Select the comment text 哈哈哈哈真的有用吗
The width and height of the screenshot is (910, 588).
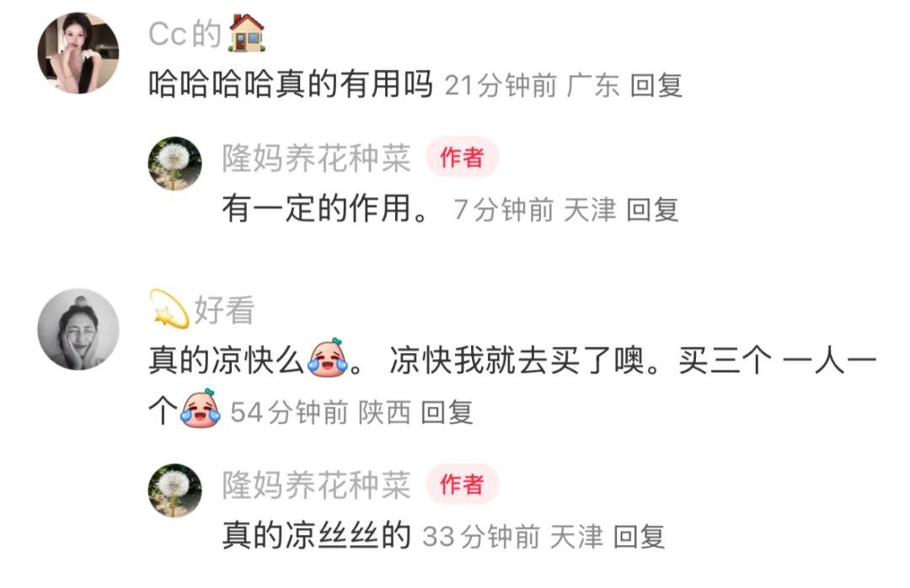[291, 84]
